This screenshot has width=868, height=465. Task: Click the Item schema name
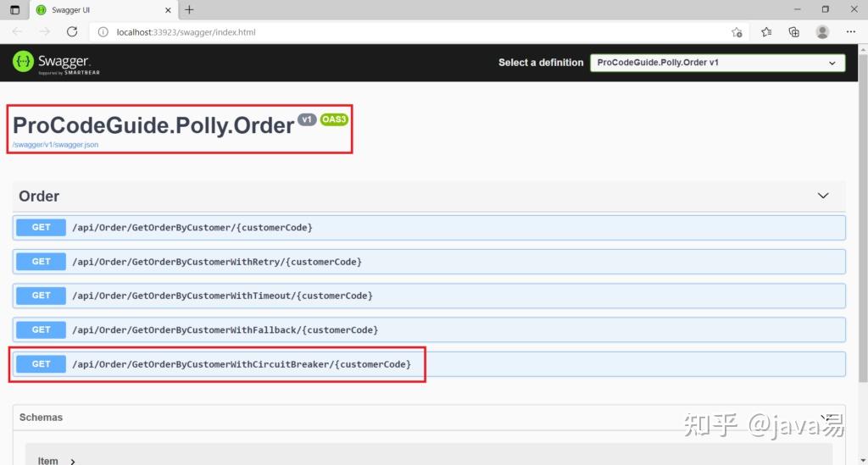pyautogui.click(x=47, y=461)
